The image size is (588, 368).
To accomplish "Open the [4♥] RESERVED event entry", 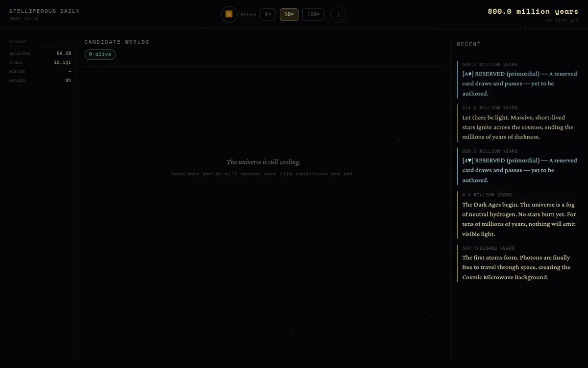I will click(x=518, y=166).
